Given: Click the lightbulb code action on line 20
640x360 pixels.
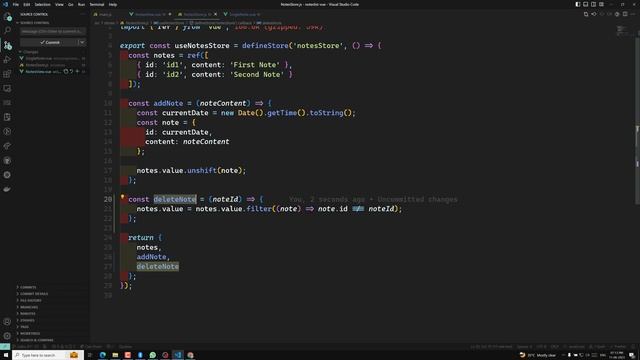Looking at the screenshot, I should tap(122, 197).
